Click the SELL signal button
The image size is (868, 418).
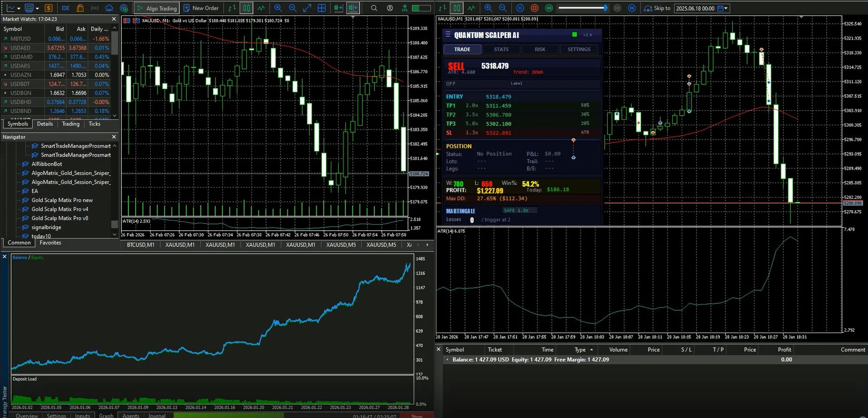456,66
